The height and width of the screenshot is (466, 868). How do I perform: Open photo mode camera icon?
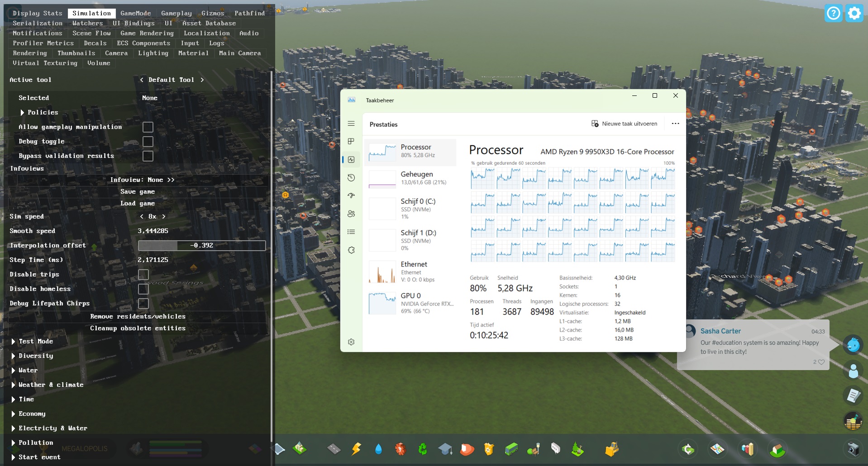point(853,449)
